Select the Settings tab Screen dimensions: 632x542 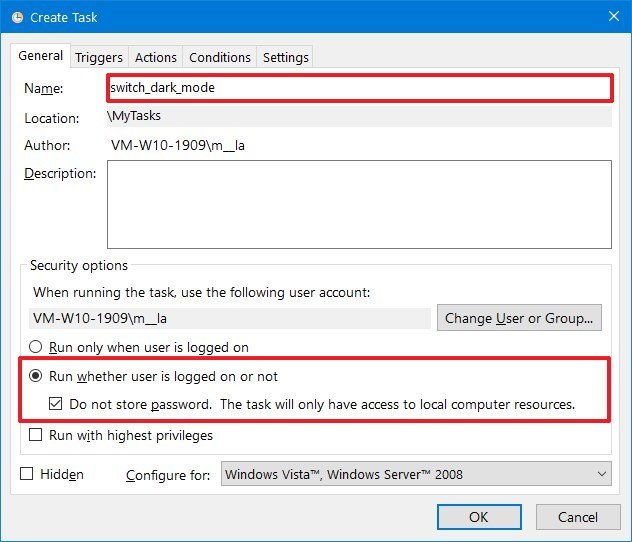point(286,57)
